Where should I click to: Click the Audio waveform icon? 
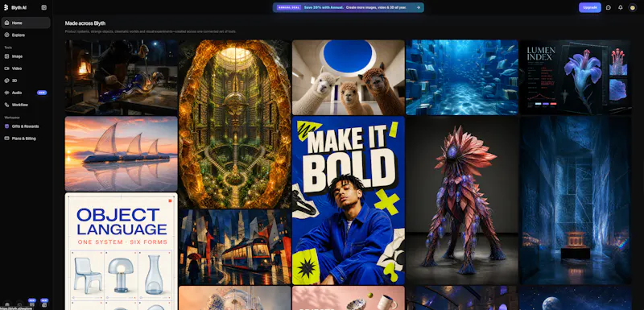[x=6, y=93]
